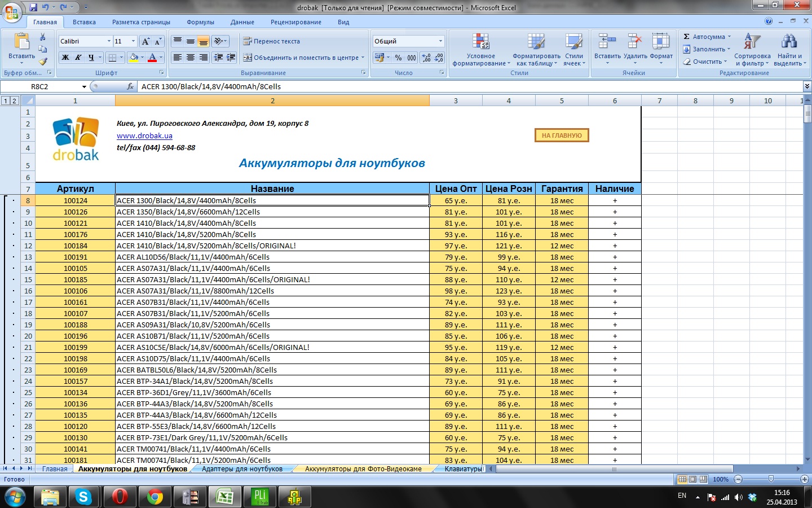Switch to Page Layout view in status bar
Image resolution: width=812 pixels, height=508 pixels.
pos(693,479)
